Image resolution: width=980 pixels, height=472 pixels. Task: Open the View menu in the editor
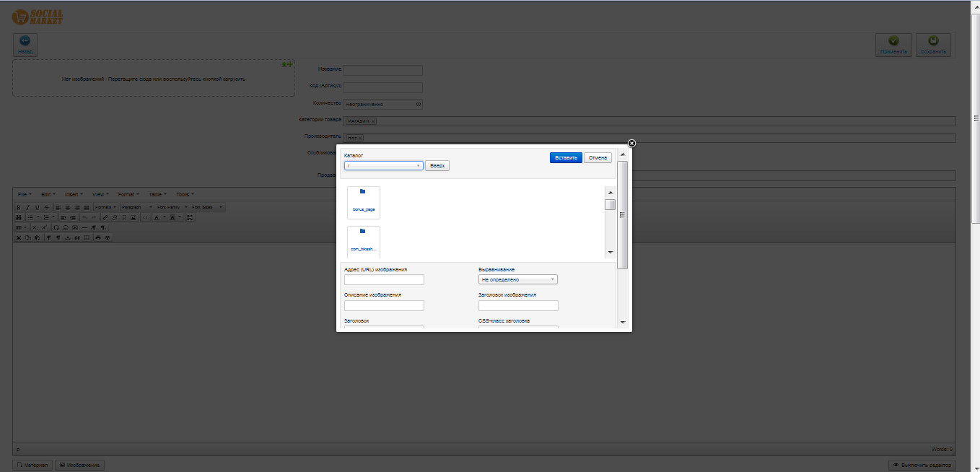click(x=100, y=194)
